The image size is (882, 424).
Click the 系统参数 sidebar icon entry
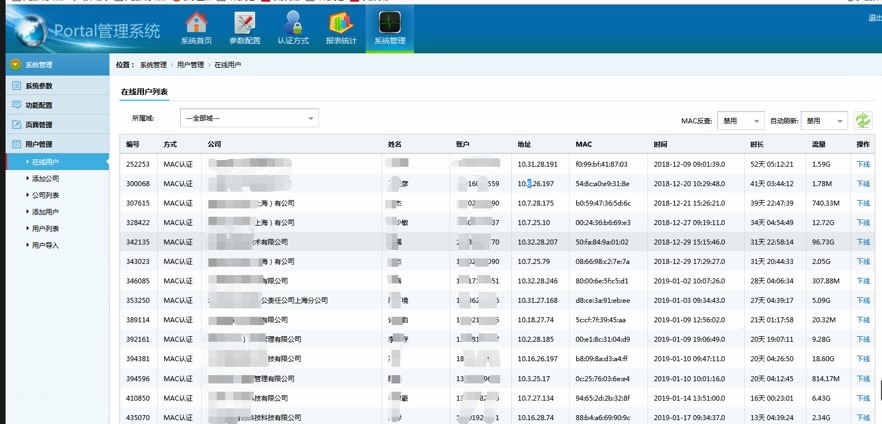tap(38, 86)
